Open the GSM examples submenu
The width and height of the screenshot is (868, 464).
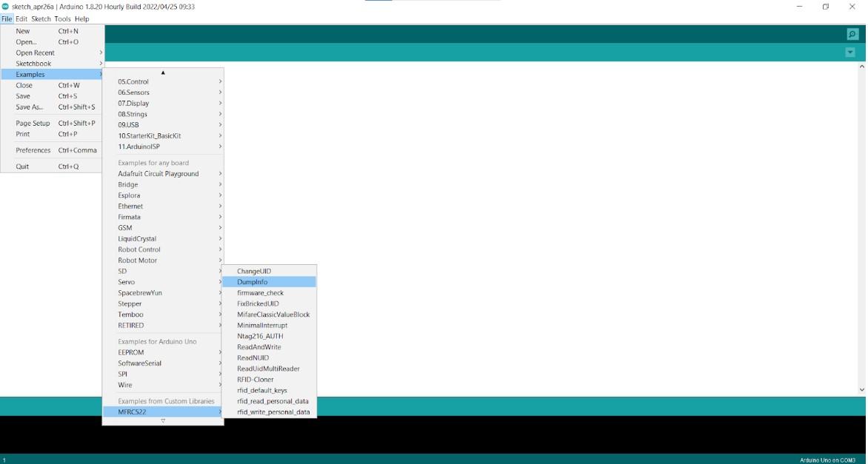[x=163, y=228]
